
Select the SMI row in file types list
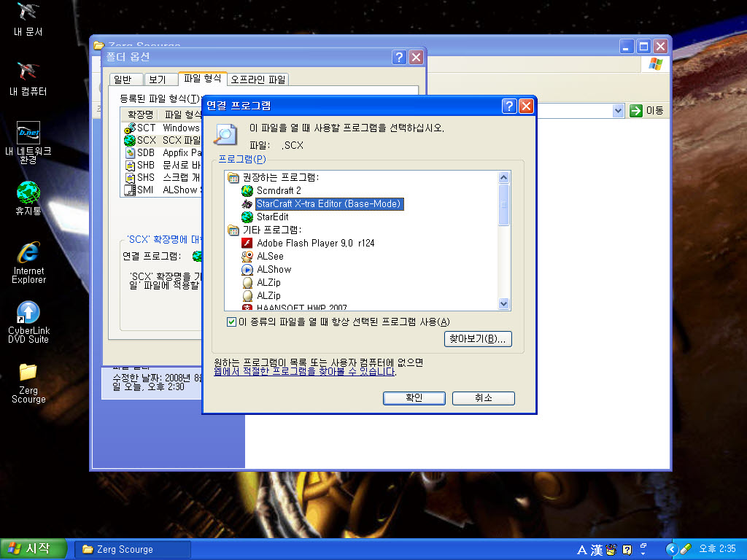pos(162,190)
